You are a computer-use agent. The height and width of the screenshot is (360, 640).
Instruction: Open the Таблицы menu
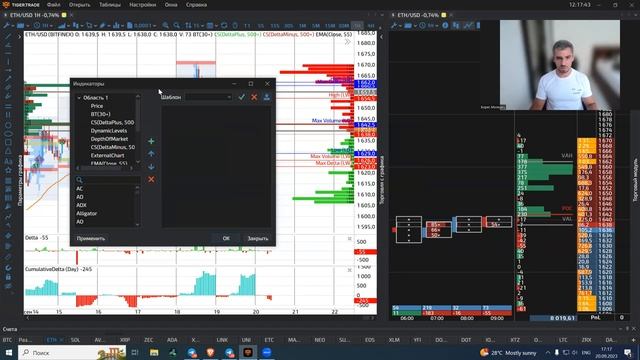coord(110,5)
